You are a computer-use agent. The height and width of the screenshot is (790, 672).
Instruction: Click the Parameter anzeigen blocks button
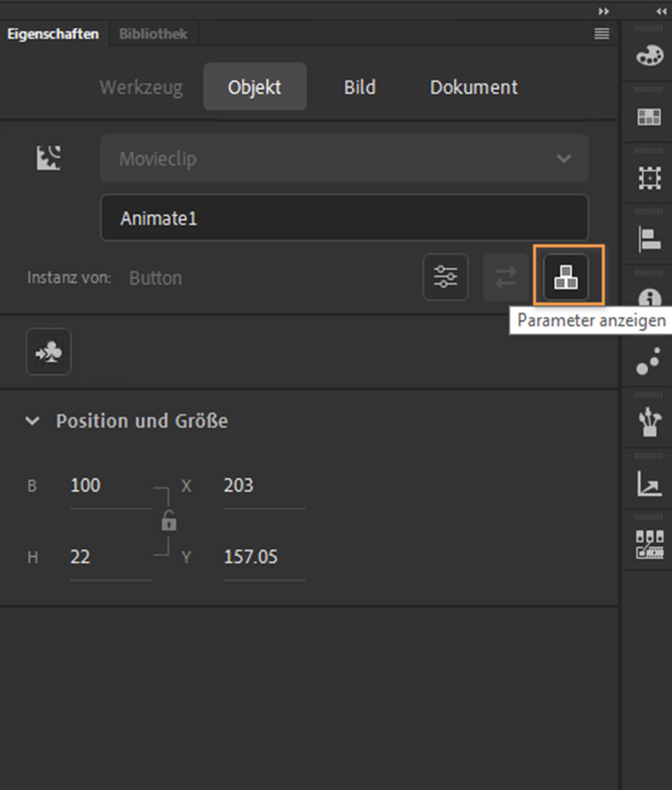tap(566, 277)
